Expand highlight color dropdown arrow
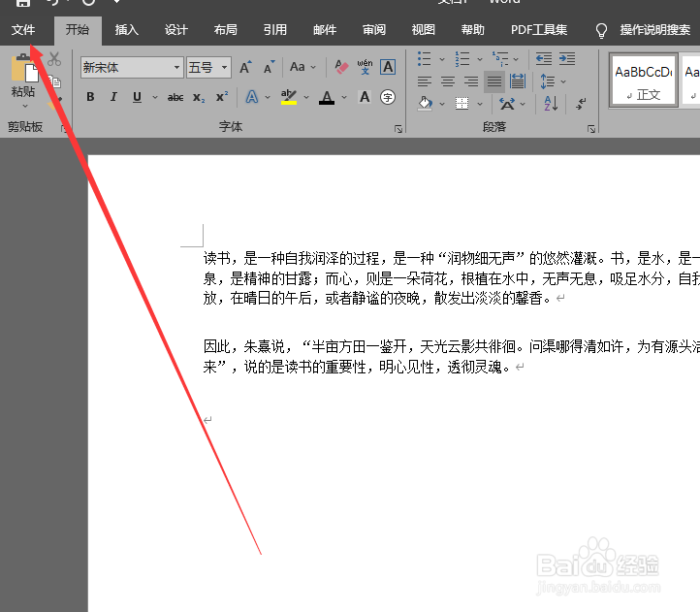 [306, 97]
